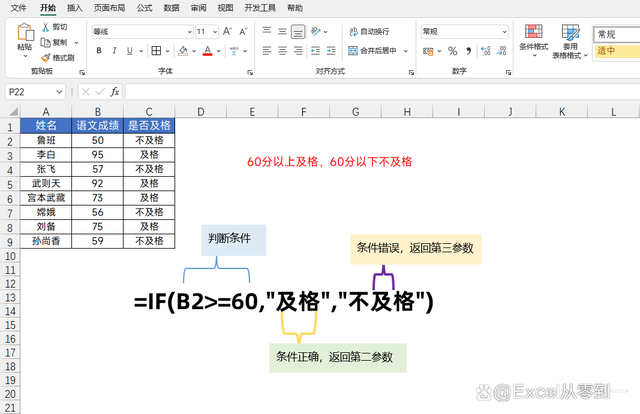Cancel formula bar entry with X
The height and width of the screenshot is (414, 640).
click(85, 92)
